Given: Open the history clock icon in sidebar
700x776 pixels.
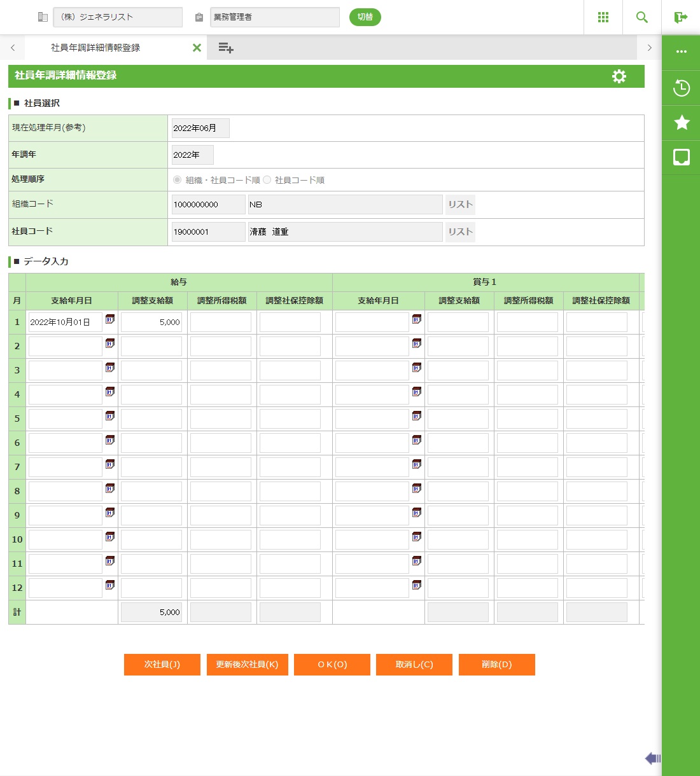Looking at the screenshot, I should click(x=682, y=88).
